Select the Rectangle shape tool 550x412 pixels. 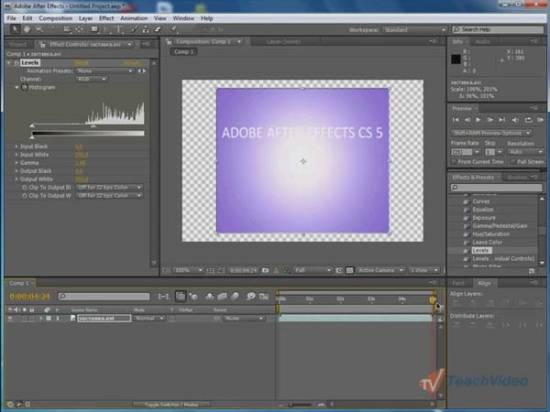pos(94,29)
